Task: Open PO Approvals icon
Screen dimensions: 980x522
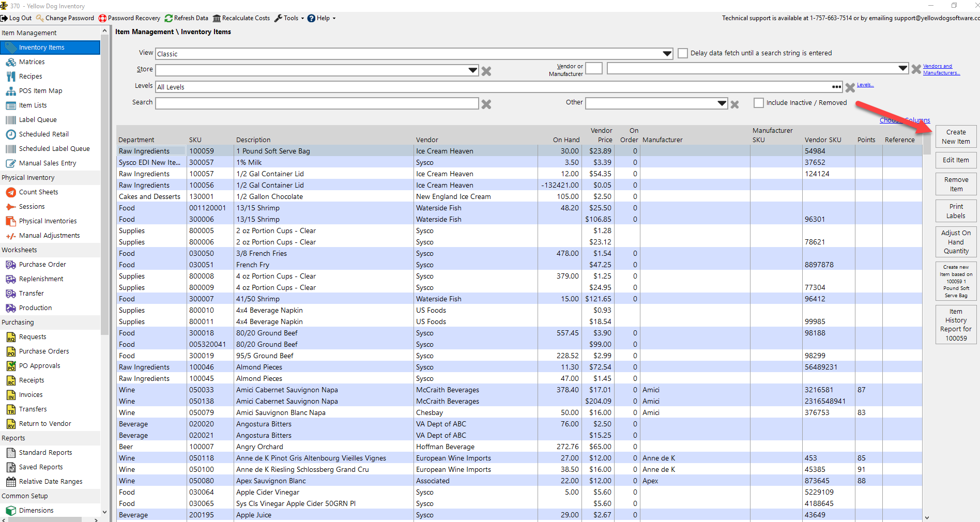Action: click(11, 366)
